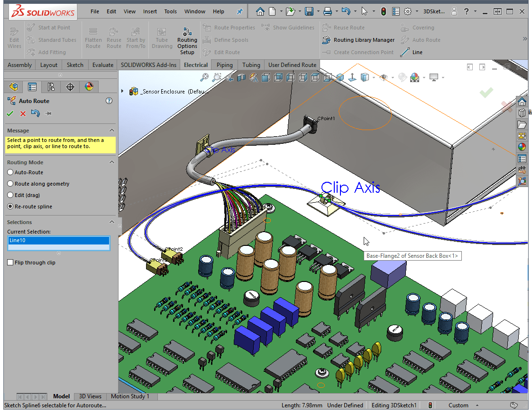Open the ConfigurationManager tab
This screenshot has height=413, width=532.
(x=51, y=87)
